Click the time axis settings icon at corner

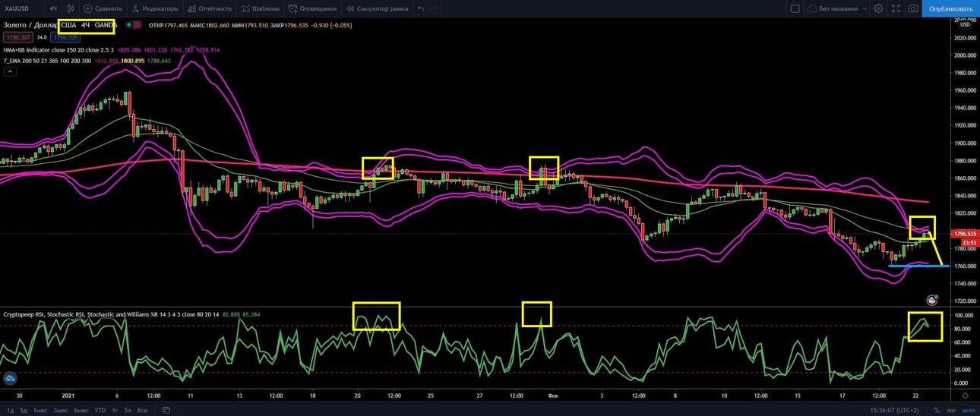point(965,395)
